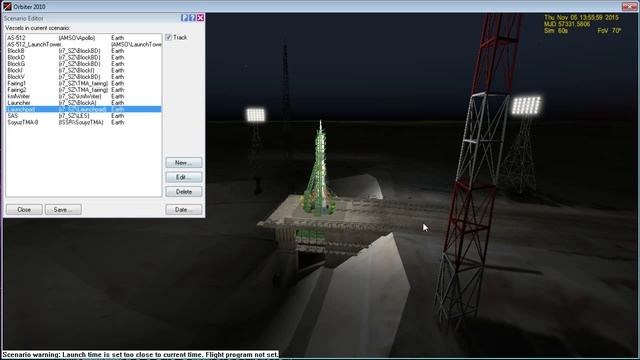Select the BlockV vessel row
This screenshot has height=360, width=640.
[84, 77]
